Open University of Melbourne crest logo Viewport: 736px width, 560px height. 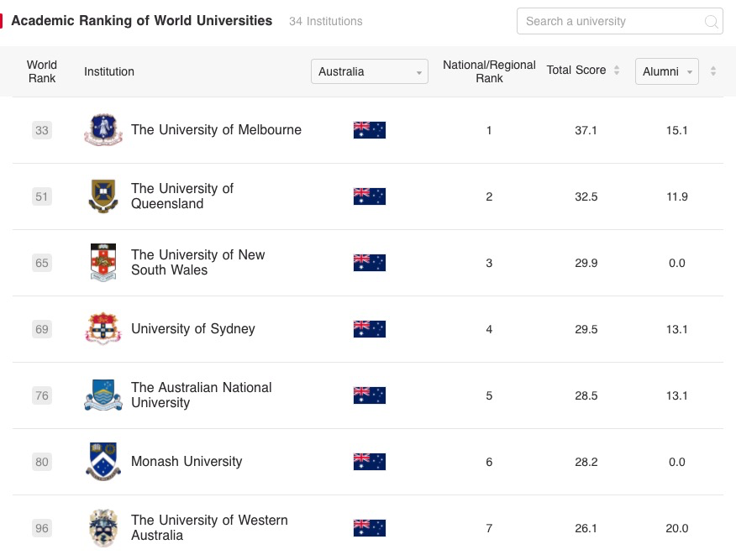103,130
